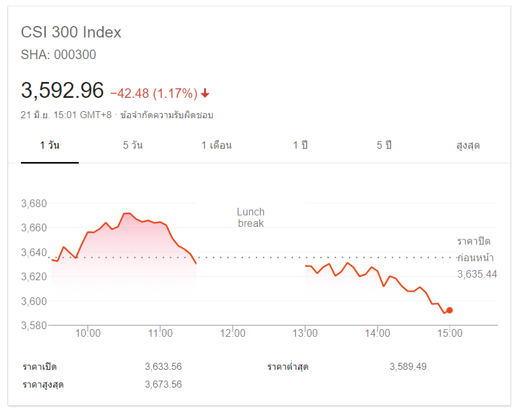Click the 13:00 time axis label
The height and width of the screenshot is (420, 527).
(x=306, y=334)
